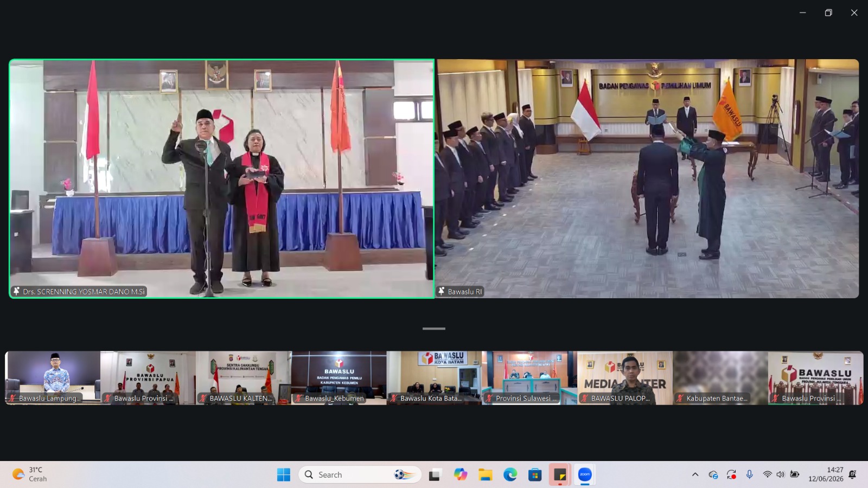Minimize the Zoom meeting window
Screen dimensions: 868x488
[x=803, y=12]
